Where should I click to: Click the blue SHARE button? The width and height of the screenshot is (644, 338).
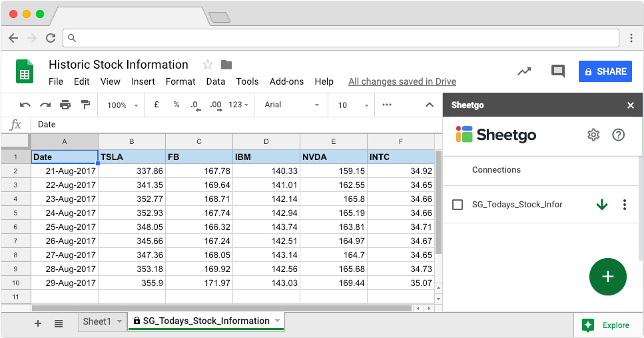(x=605, y=71)
